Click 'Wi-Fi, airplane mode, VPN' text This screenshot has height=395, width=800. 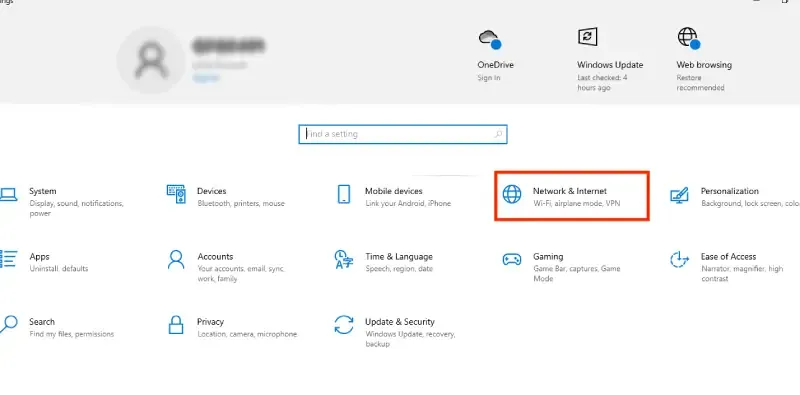(x=577, y=204)
